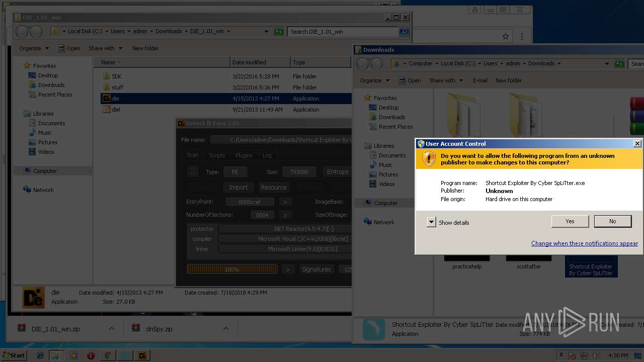Image resolution: width=644 pixels, height=362 pixels.
Task: Click Resource button in Detect It Easy
Action: 274,188
